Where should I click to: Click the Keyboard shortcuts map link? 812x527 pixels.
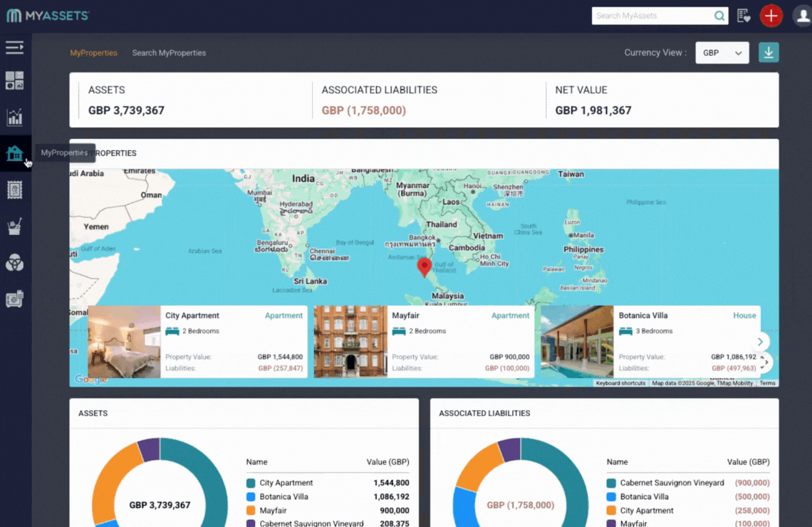point(620,383)
